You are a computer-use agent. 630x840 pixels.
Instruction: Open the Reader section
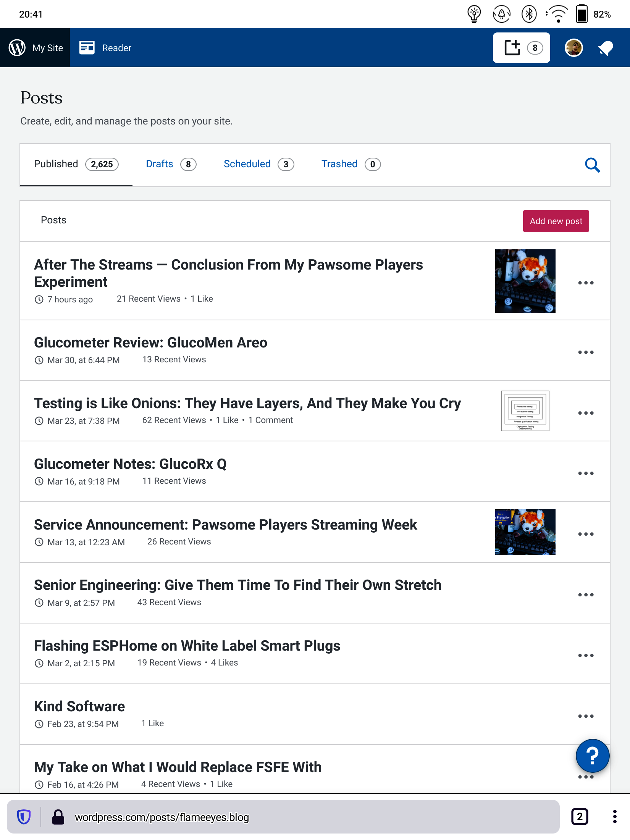point(105,48)
